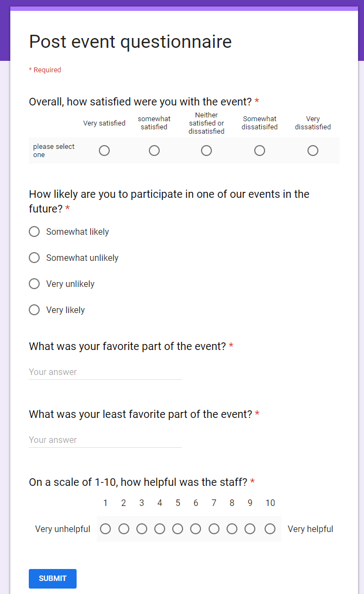Select rating 2 on staff scale
Viewport: 364px width, 594px height.
[x=124, y=529]
